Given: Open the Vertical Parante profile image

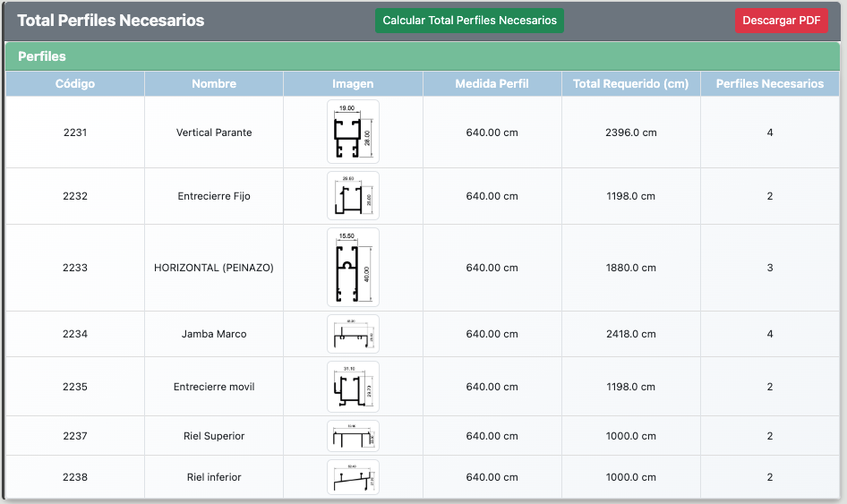Looking at the screenshot, I should click(353, 132).
